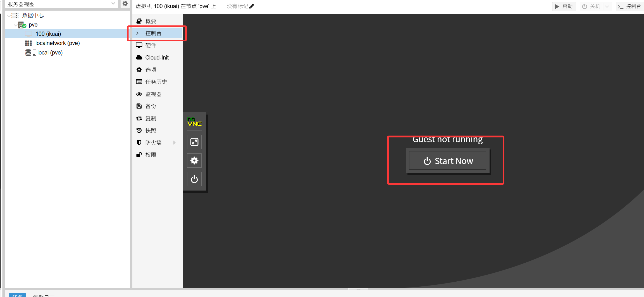Collapse the pve node in tree
The height and width of the screenshot is (297, 644).
click(15, 25)
